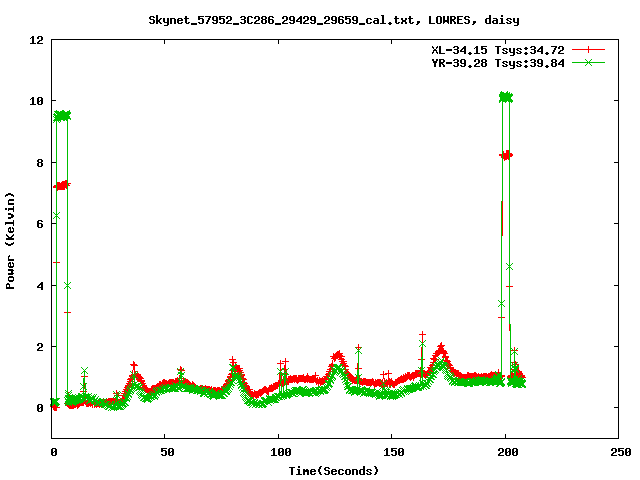This screenshot has height=480, width=640.
Task: Click the green calibration plateau near 9.5 Kelvin
Action: [62, 116]
